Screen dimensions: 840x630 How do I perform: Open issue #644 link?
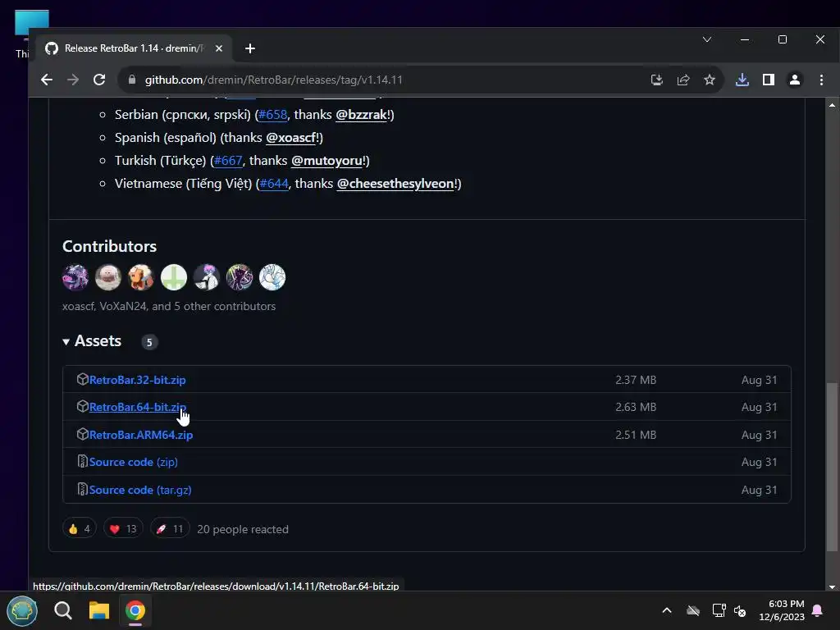[274, 184]
